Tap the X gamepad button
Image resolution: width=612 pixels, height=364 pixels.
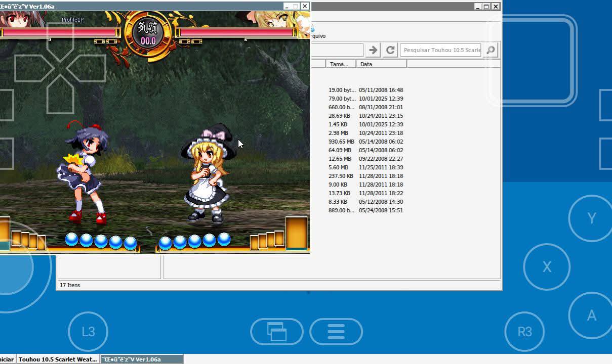(547, 267)
